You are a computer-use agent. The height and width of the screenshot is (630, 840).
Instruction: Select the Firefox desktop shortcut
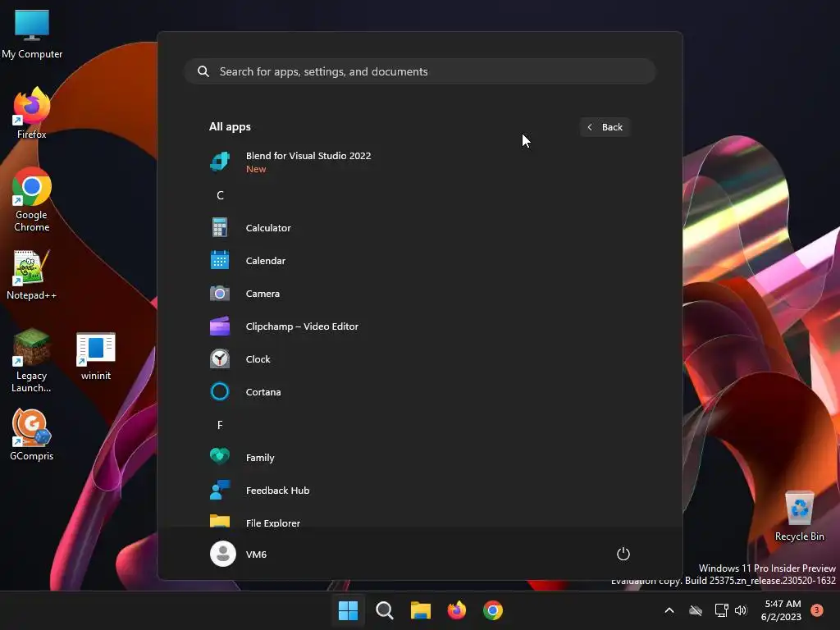(32, 113)
